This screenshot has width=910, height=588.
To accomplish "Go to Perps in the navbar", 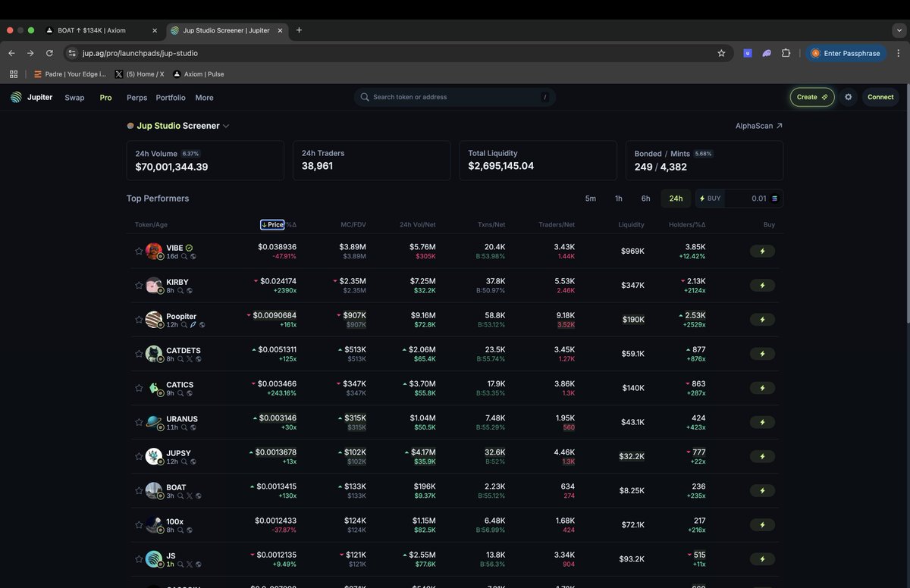I will pos(137,98).
